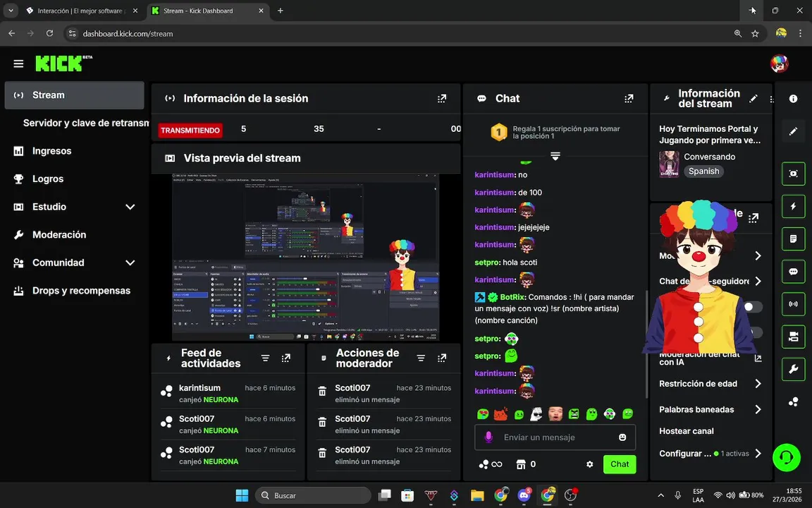Open the hamburger navigation menu
Screen dimensions: 812x508
point(18,64)
